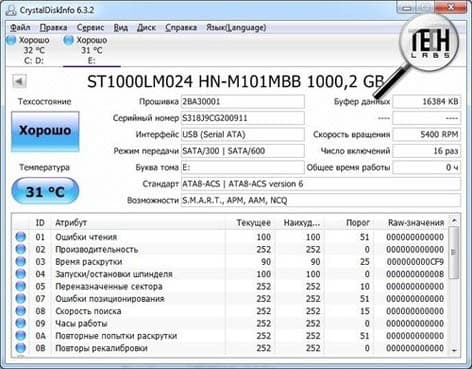The image size is (472, 369).
Task: Click status icon for attribute 05 Переназначенные сектора
Action: 21,286
